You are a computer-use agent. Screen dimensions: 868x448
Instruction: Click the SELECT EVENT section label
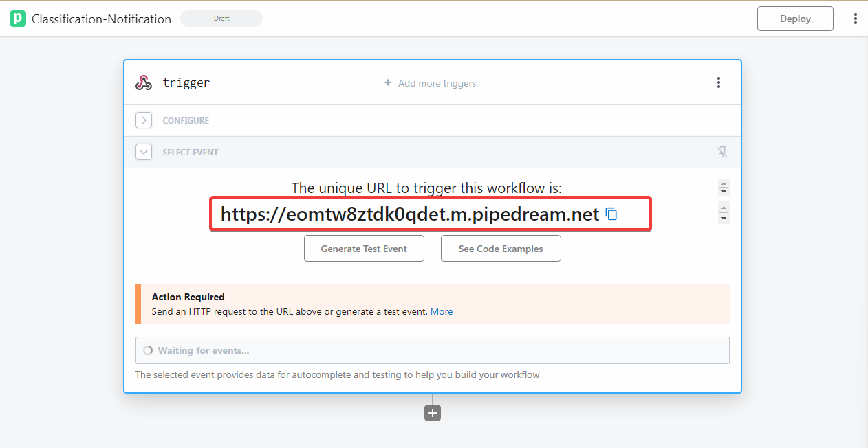[x=191, y=153]
